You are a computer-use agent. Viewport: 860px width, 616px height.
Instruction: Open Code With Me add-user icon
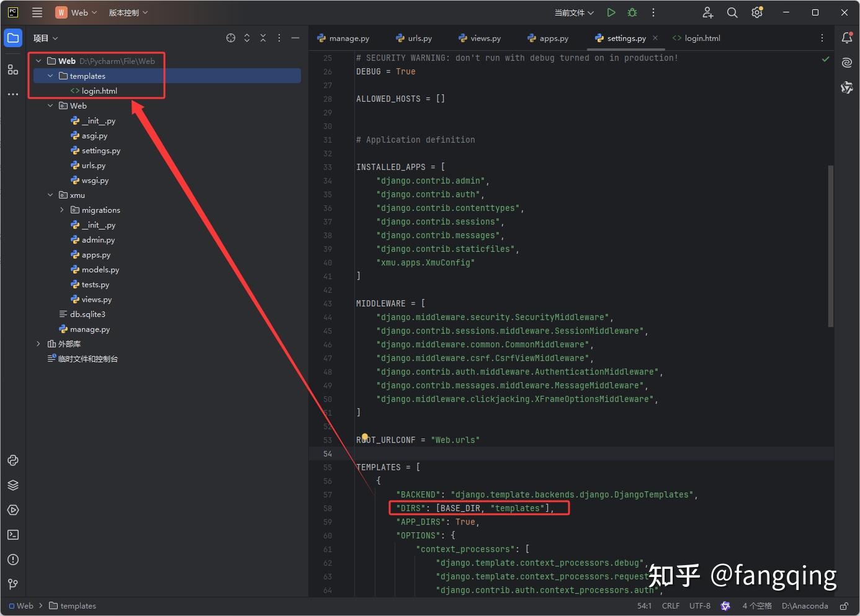[x=707, y=12]
